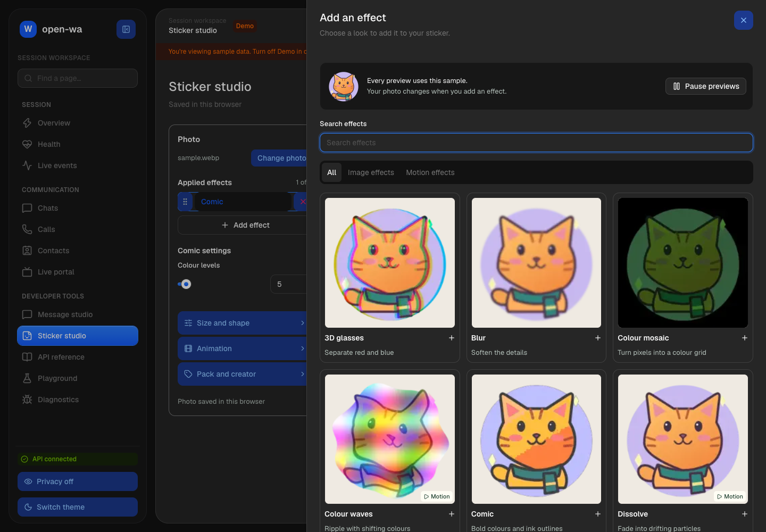Close the Add an effect panel
Image resolution: width=766 pixels, height=532 pixels.
[x=744, y=20]
